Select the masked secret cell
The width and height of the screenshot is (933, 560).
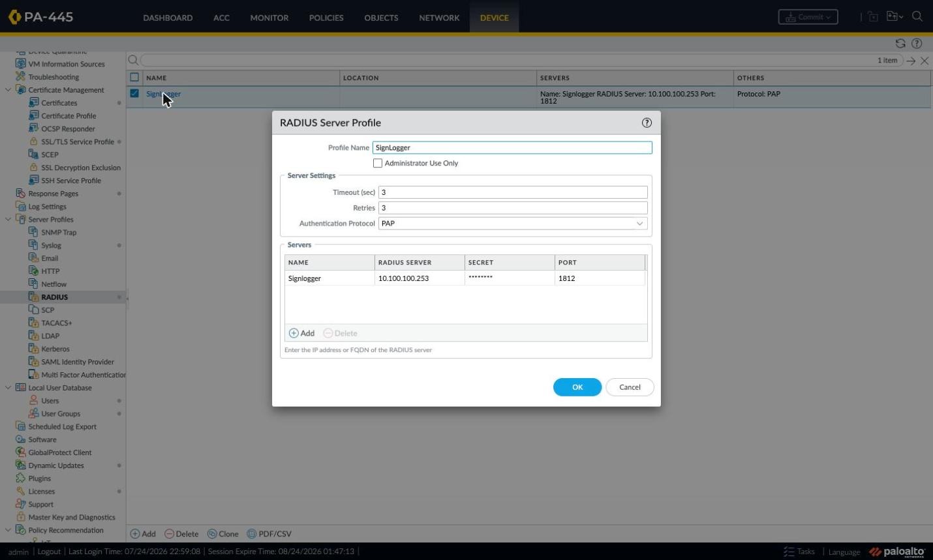(x=510, y=278)
